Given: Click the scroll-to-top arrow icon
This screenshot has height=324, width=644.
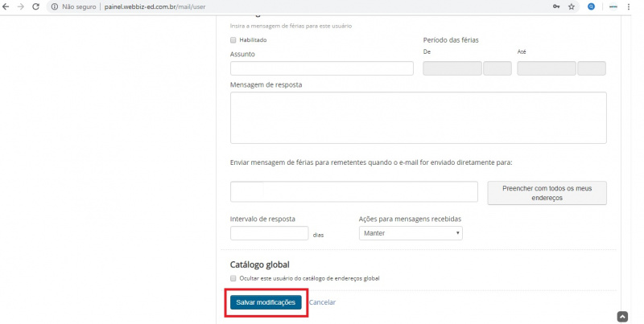Looking at the screenshot, I should [622, 316].
